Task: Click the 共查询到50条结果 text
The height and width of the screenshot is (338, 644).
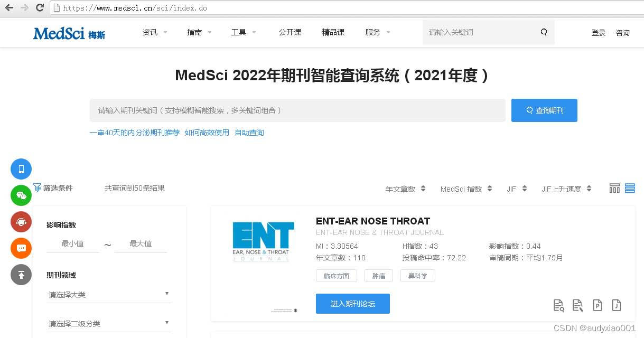Action: coord(135,187)
